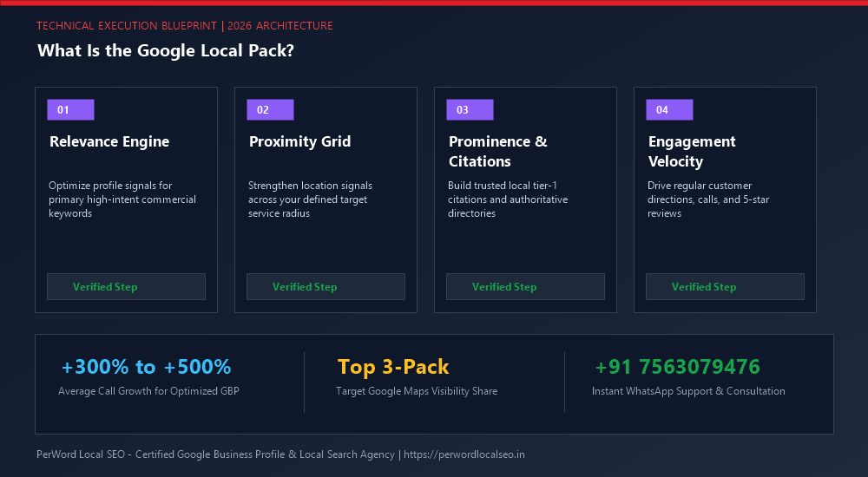Click Verified Step under Proximity Grid
This screenshot has height=477, width=868.
tap(326, 287)
